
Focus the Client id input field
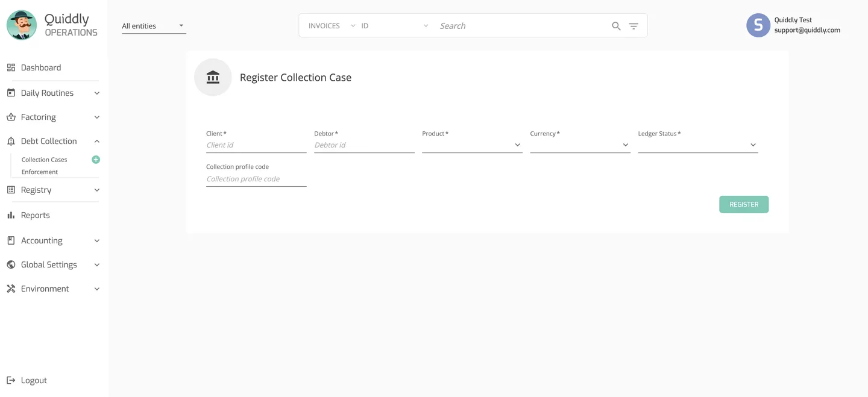(256, 145)
